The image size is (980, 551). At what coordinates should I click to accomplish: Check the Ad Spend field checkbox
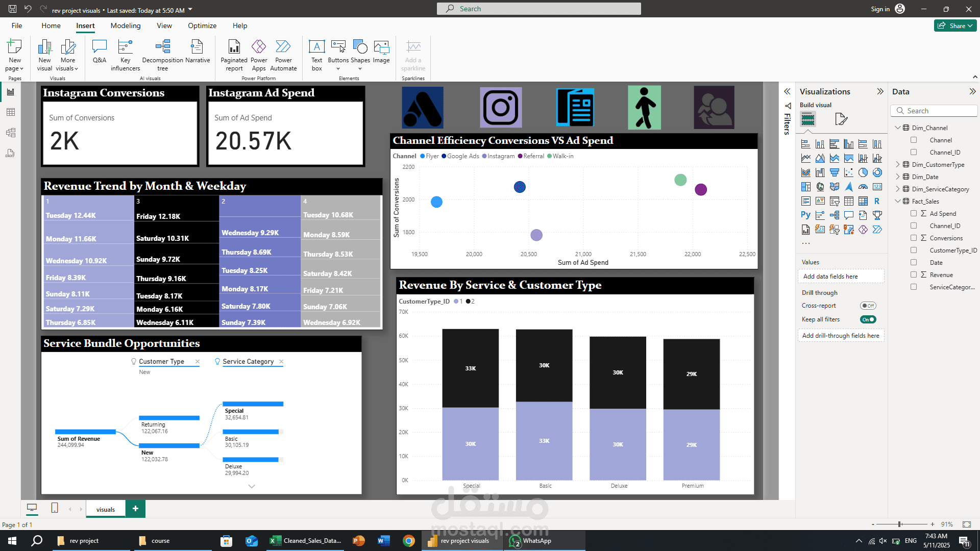(914, 213)
